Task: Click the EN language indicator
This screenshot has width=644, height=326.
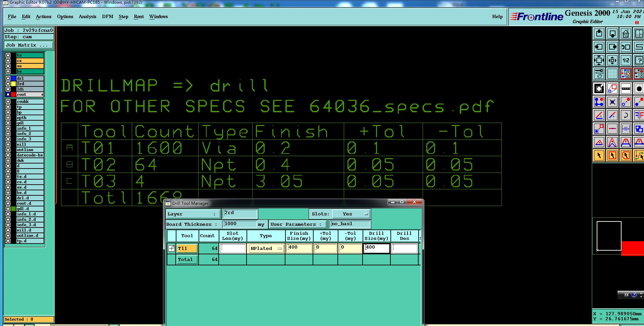Action: 626,295
